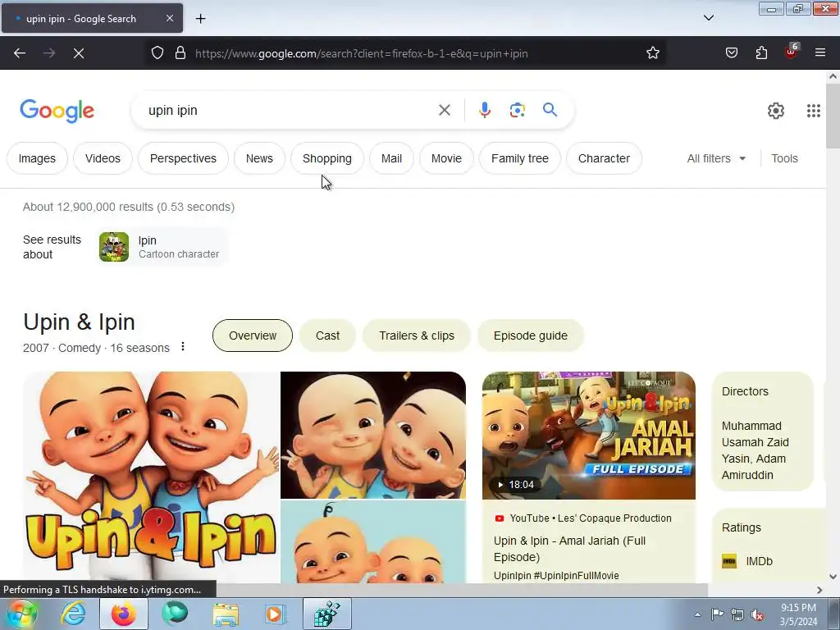Open the muted volume tray icon
Screen dimensions: 840x630
click(757, 614)
